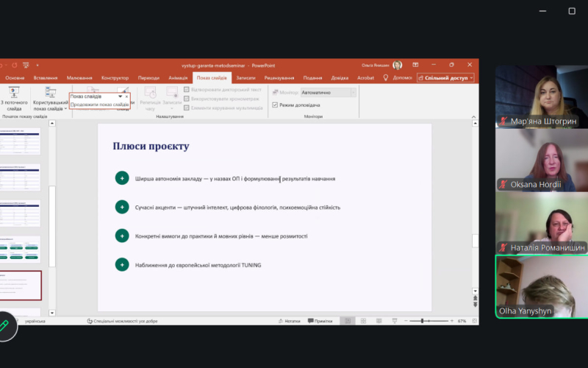The height and width of the screenshot is (368, 588).
Task: Click text 'Наближення до європейської методології TUNING'
Action: pyautogui.click(x=198, y=265)
